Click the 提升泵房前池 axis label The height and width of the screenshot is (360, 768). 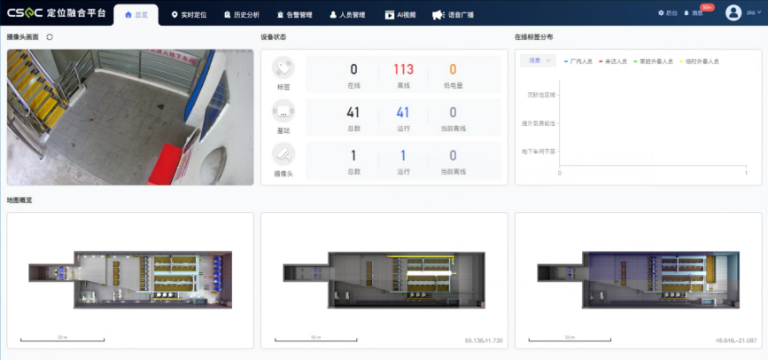click(x=539, y=123)
